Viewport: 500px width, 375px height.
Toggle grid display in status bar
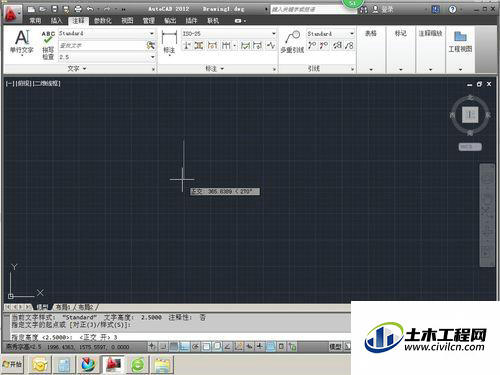pos(174,347)
